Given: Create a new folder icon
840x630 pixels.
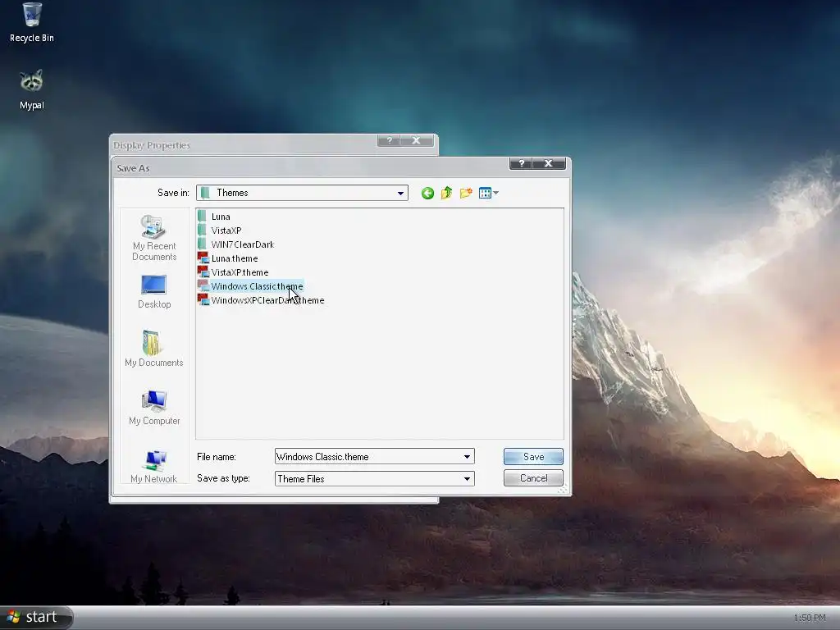Looking at the screenshot, I should [466, 193].
